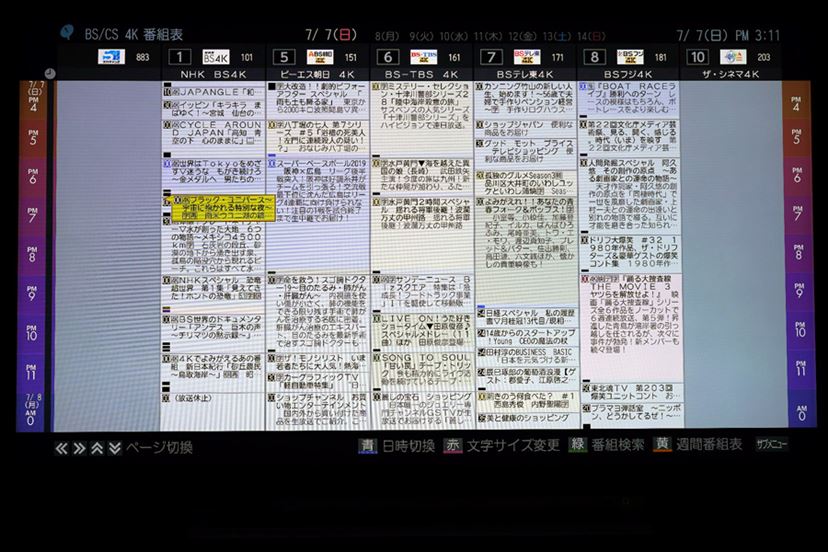Select BOAT RACEライブ program
828x552 pixels.
[629, 97]
